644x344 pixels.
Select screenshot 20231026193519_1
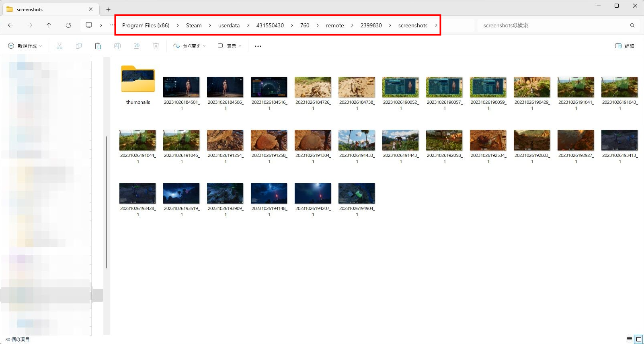[x=181, y=200]
